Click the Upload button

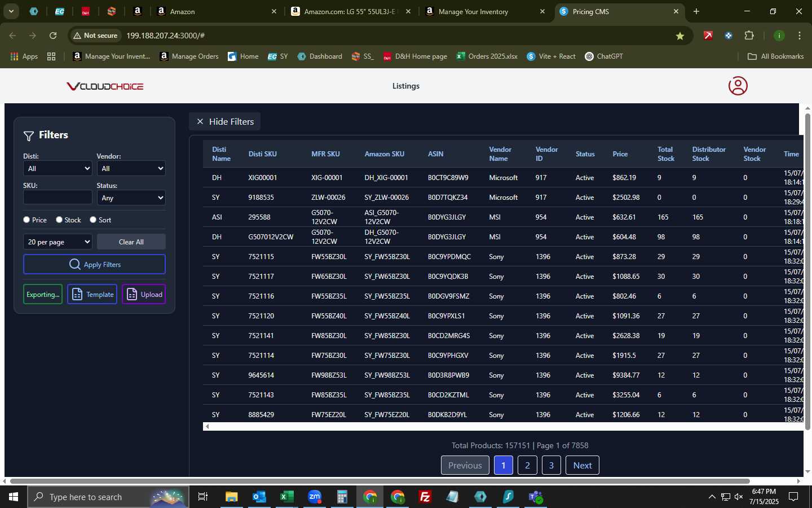(x=144, y=294)
